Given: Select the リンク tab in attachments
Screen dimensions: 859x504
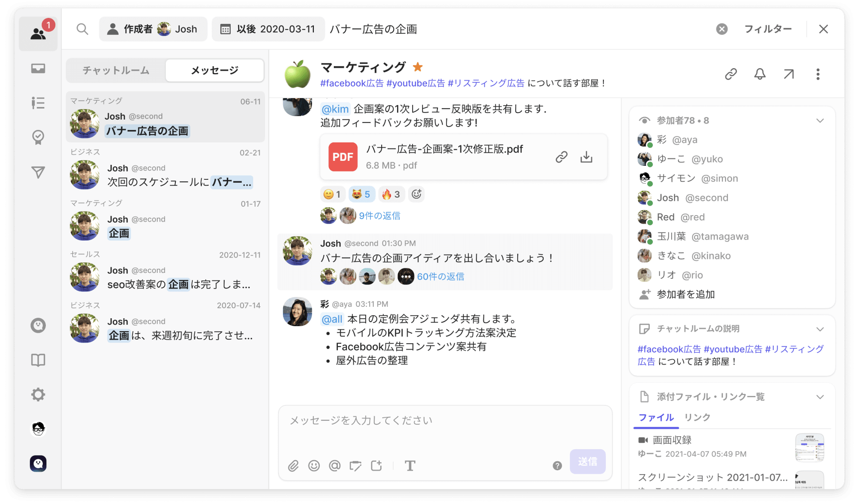Looking at the screenshot, I should [x=697, y=417].
